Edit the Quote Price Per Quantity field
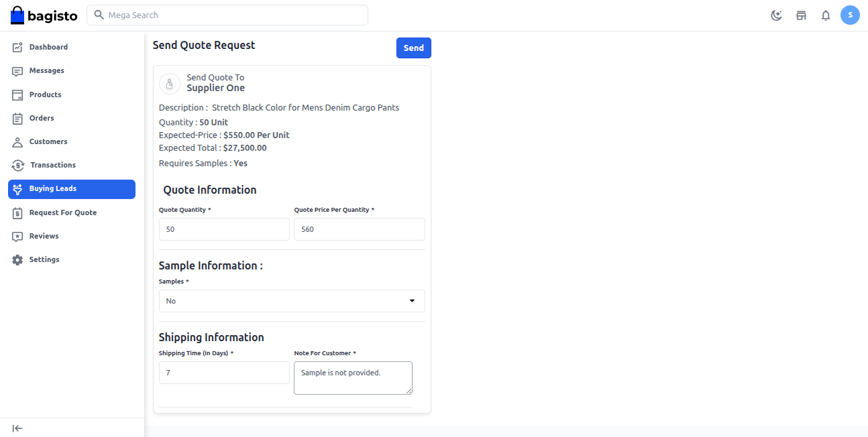Image resolution: width=868 pixels, height=437 pixels. pos(359,229)
